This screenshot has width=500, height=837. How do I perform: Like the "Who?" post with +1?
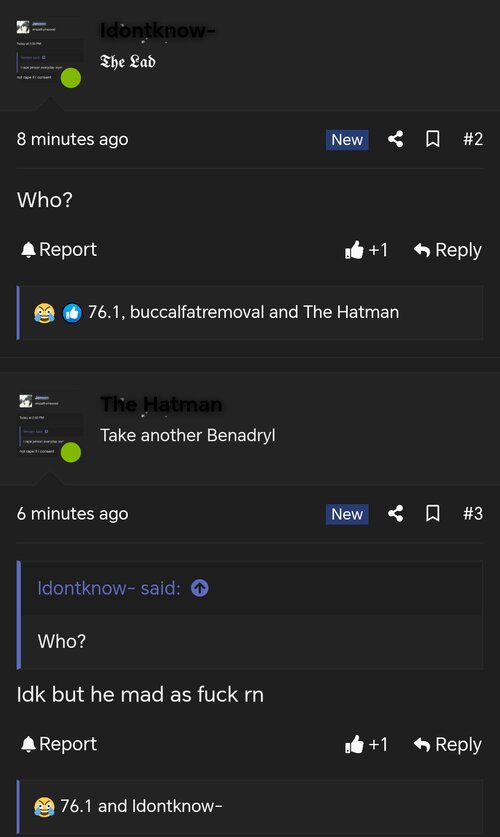(366, 249)
